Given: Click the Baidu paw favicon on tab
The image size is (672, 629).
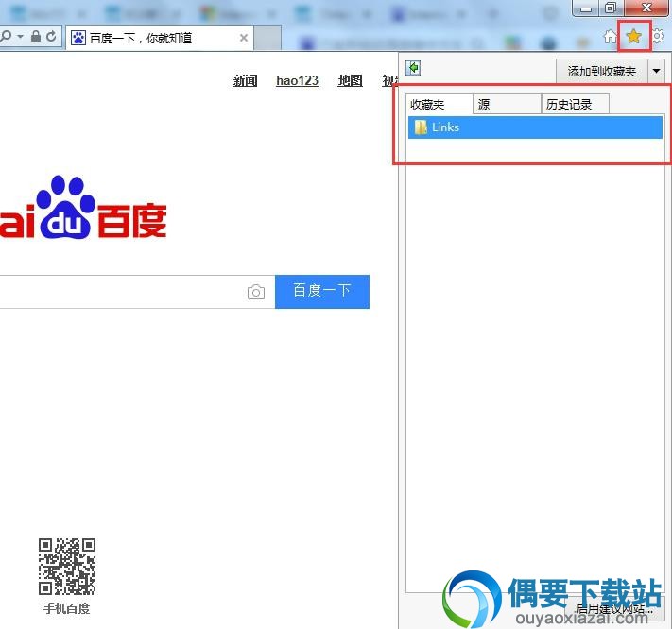Looking at the screenshot, I should point(78,38).
